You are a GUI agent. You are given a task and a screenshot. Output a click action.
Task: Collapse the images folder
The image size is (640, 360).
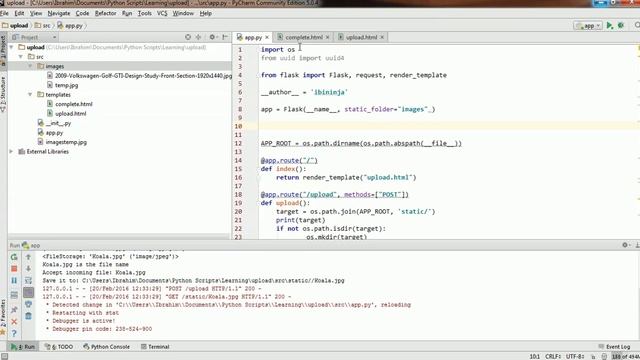coord(30,66)
